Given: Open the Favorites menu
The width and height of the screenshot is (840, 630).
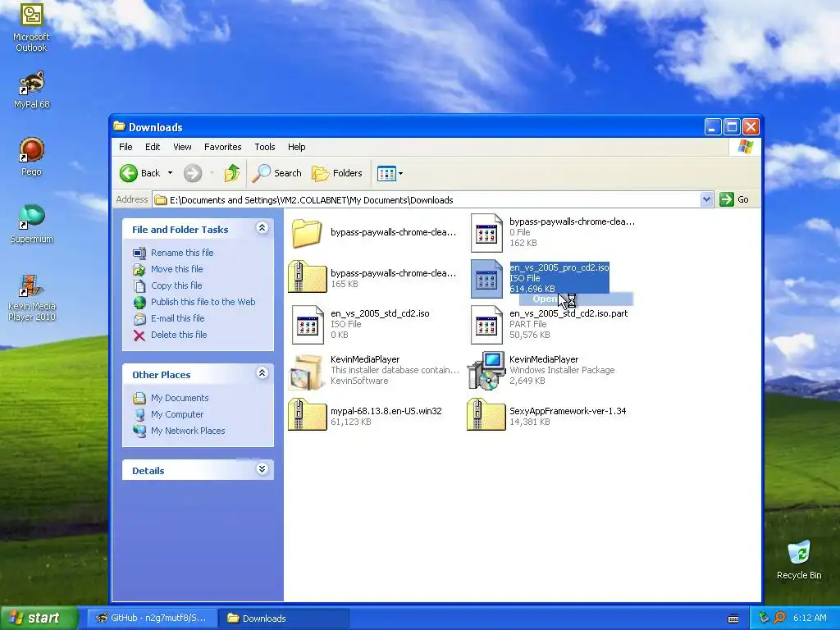Looking at the screenshot, I should pyautogui.click(x=223, y=147).
